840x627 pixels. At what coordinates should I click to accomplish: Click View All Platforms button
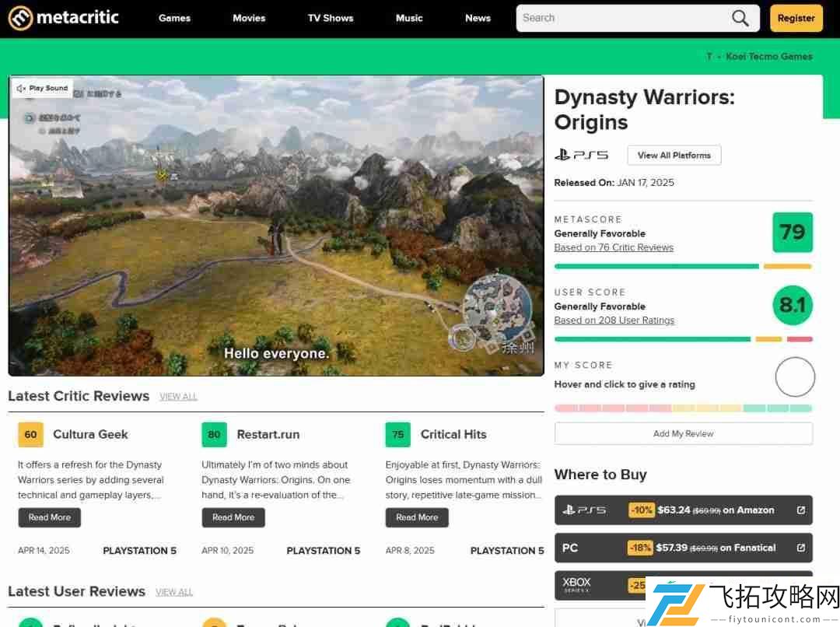tap(674, 155)
